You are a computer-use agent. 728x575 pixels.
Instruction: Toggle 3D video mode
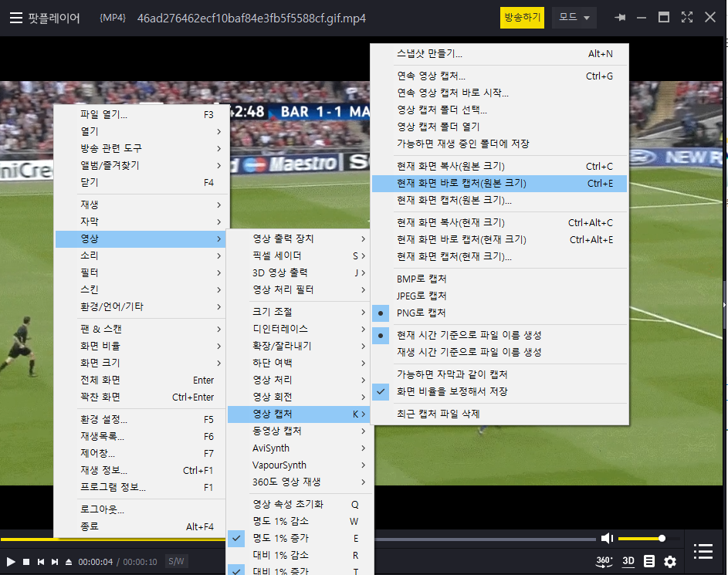(x=628, y=561)
